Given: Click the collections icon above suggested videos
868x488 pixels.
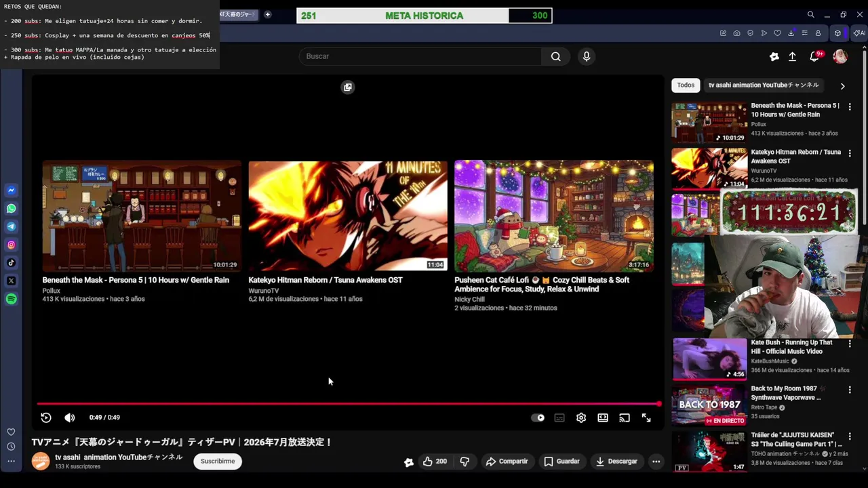Looking at the screenshot, I should 348,87.
